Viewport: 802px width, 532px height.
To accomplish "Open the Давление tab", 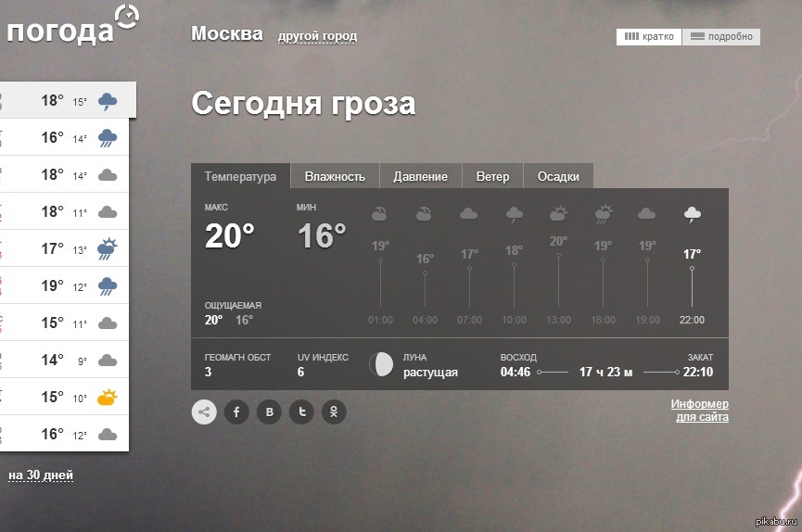I will (x=420, y=176).
